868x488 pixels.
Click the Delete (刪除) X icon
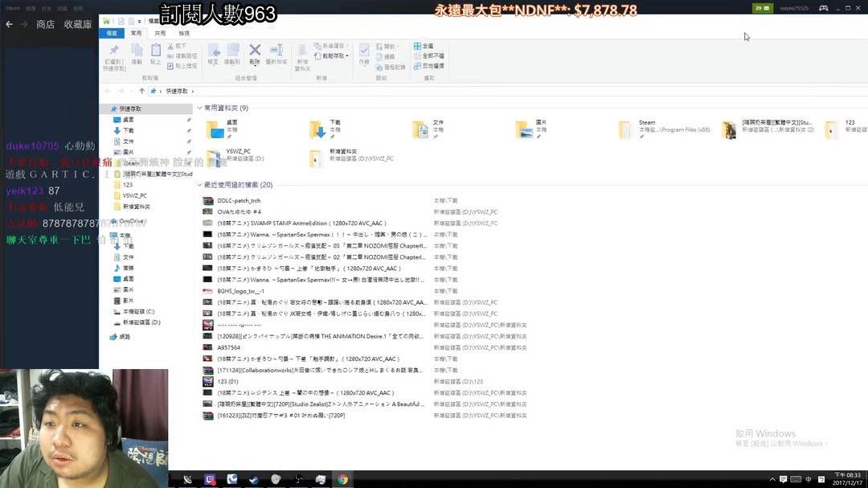pos(255,53)
